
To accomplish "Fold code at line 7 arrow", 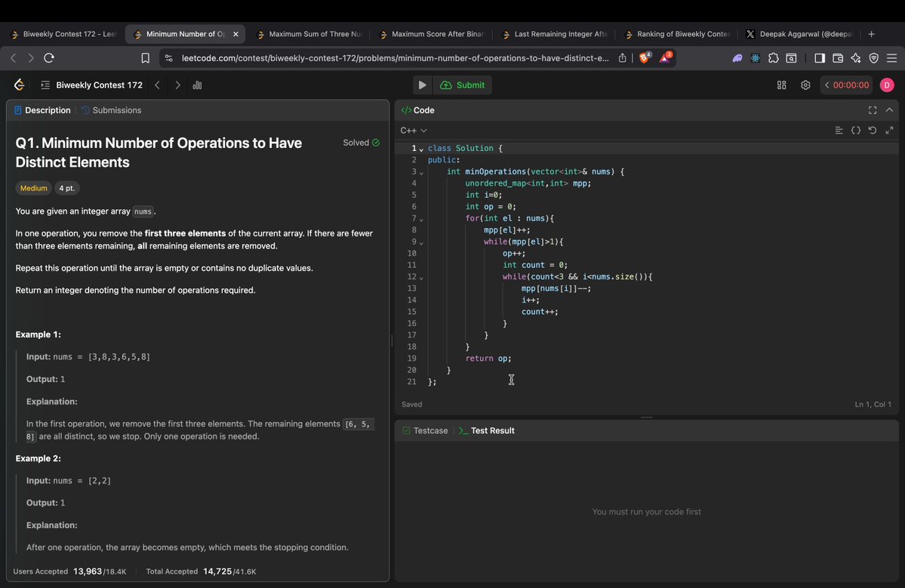I will pos(421,220).
